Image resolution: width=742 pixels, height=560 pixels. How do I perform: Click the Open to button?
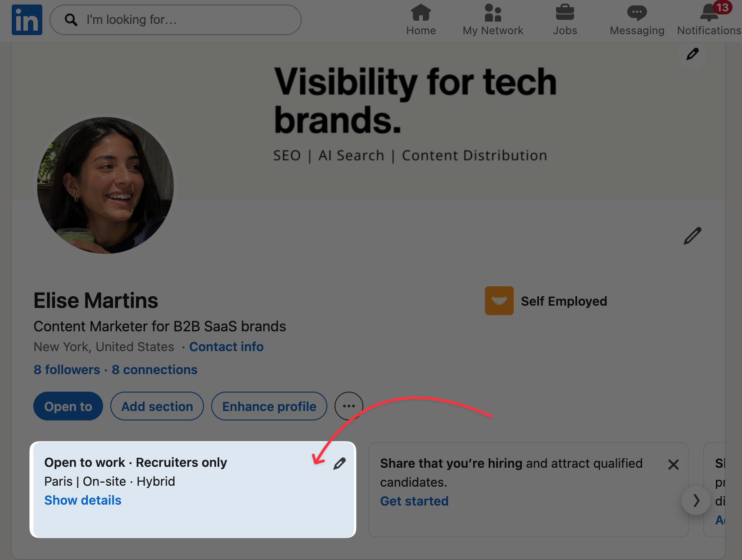(x=68, y=406)
